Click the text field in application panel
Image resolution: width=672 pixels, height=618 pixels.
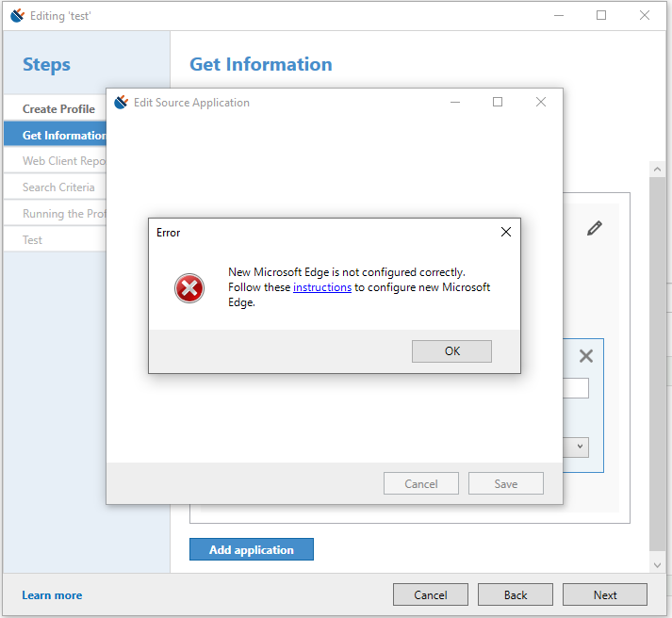(576, 388)
